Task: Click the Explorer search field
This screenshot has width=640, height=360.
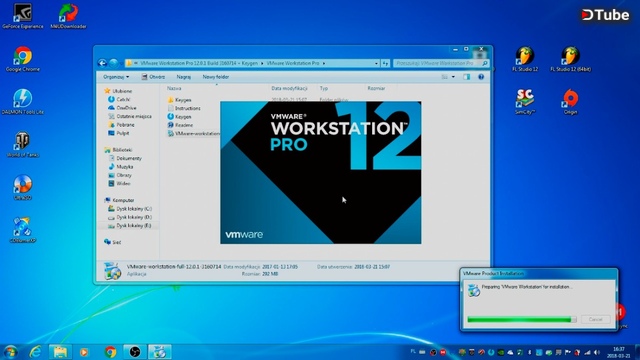Action: 440,63
